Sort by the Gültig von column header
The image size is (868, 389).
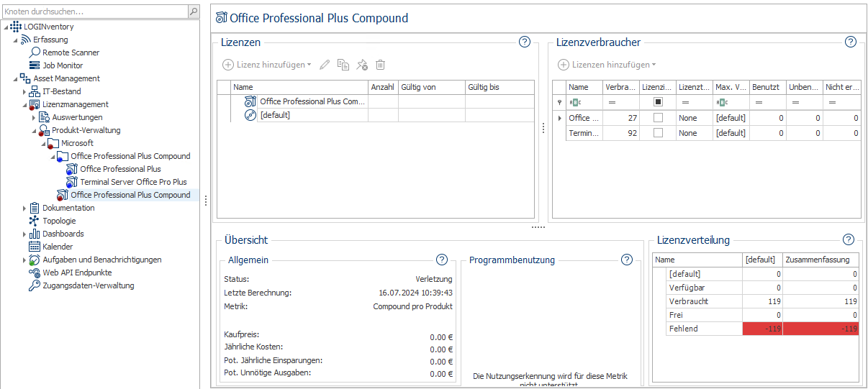(432, 87)
